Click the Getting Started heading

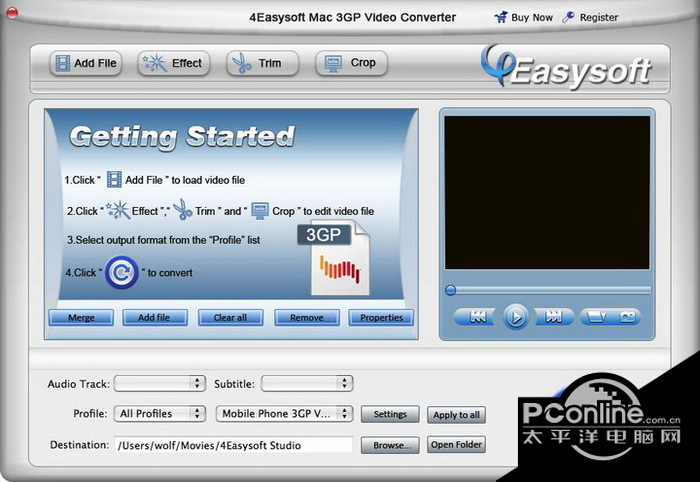pos(182,136)
